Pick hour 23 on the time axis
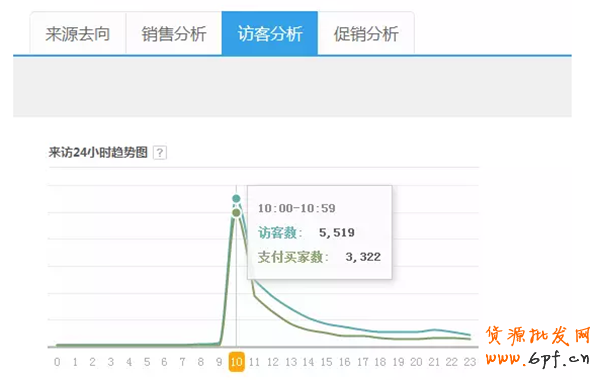This screenshot has height=380, width=600. 470,362
